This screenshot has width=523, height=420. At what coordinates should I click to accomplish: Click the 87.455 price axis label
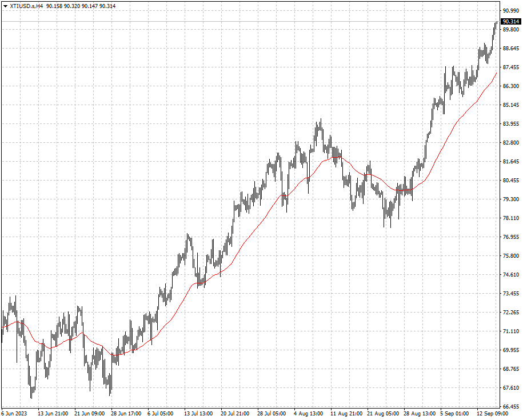click(510, 67)
